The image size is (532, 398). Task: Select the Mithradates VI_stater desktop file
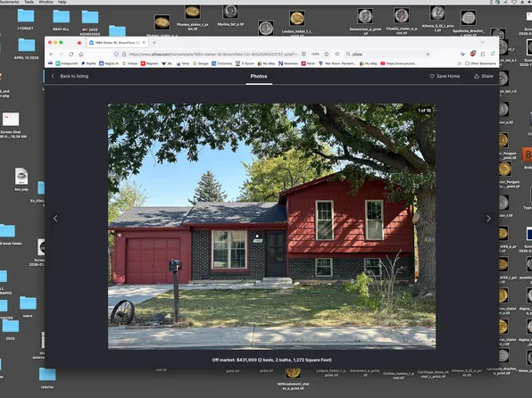(x=293, y=379)
